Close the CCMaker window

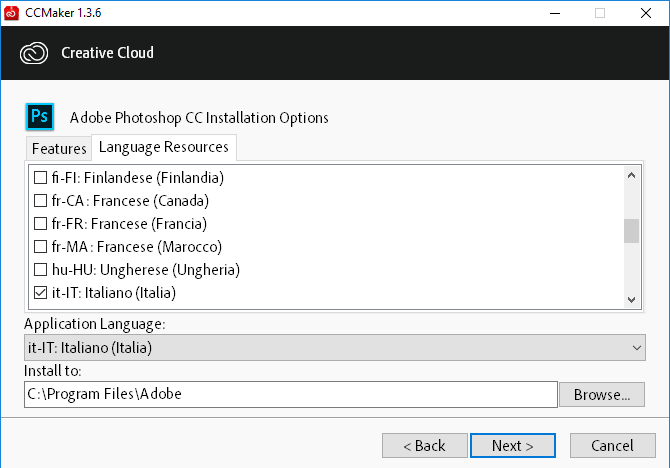646,13
